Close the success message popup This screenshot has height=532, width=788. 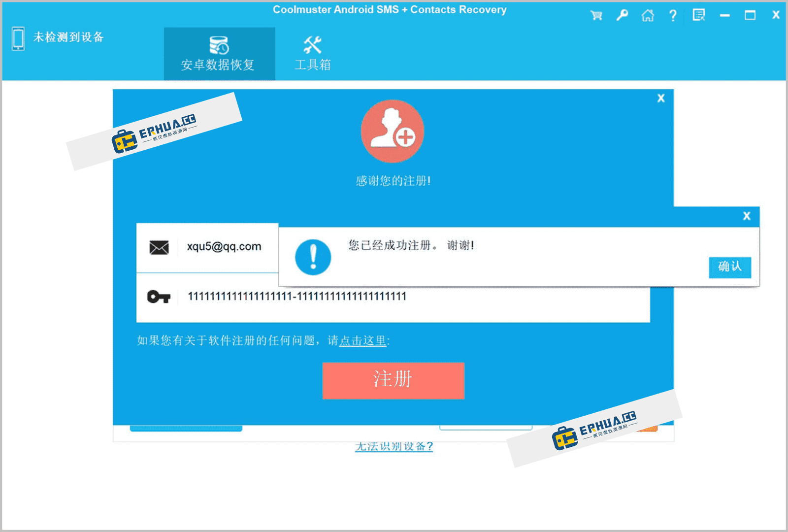pos(747,216)
